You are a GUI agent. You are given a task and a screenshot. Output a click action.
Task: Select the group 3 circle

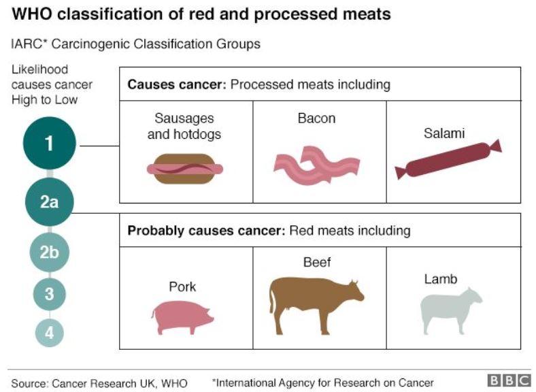click(49, 295)
